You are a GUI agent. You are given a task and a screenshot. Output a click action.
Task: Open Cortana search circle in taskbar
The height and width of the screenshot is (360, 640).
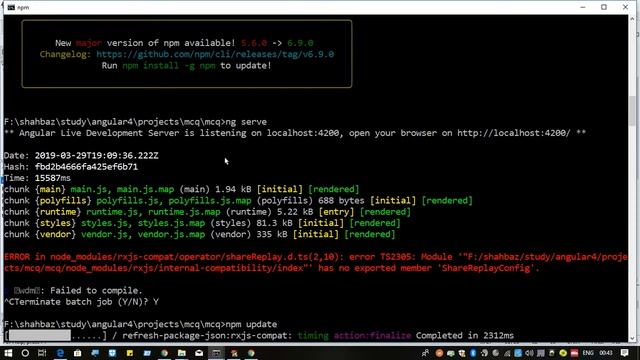25,353
